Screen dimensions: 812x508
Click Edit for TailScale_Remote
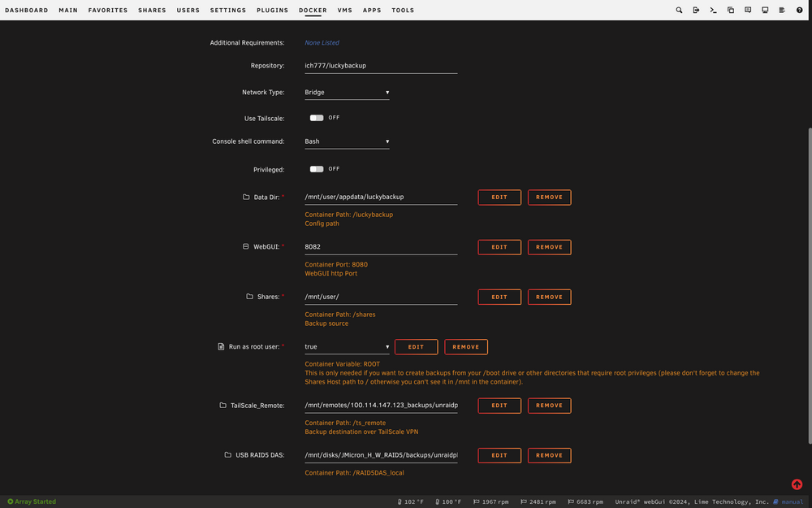click(499, 406)
